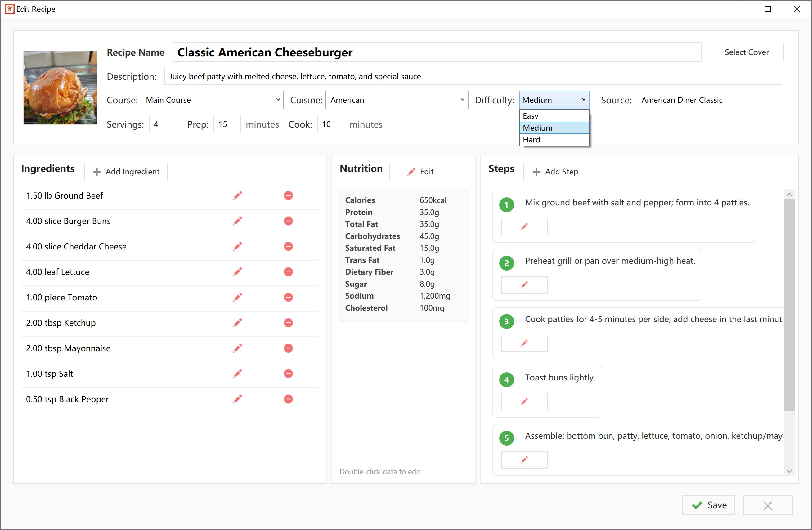Viewport: 812px width, 530px height.
Task: Edit the Ketchup ingredient pencil icon
Action: (x=237, y=323)
